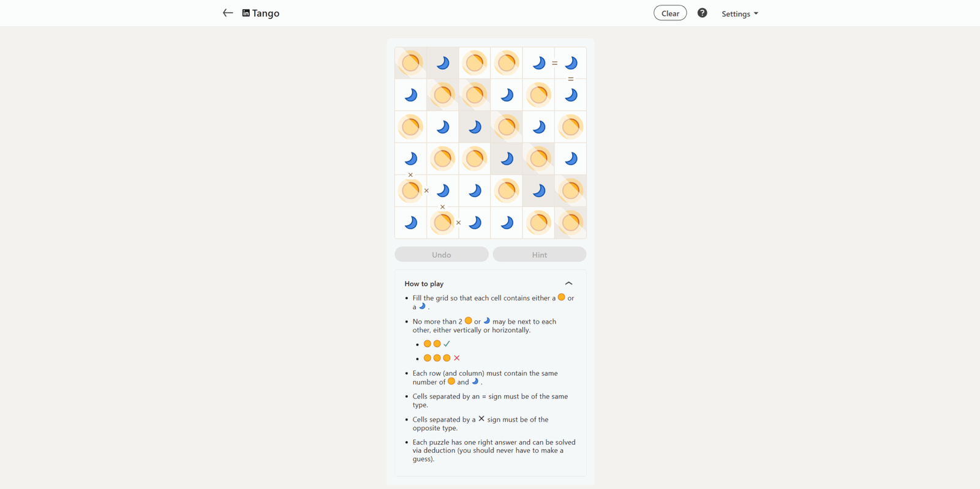Image resolution: width=980 pixels, height=489 pixels.
Task: Click the back arrow next to Tango
Action: coord(228,13)
